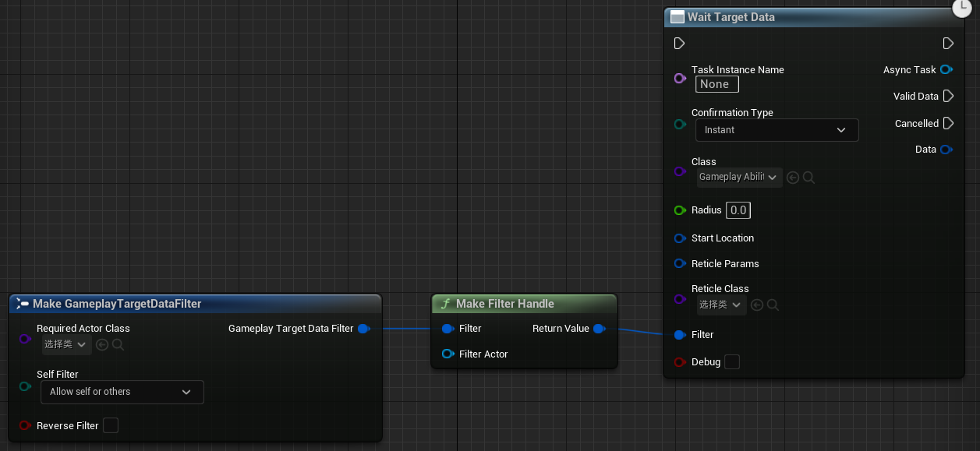Open the Self Filter Allow self or others dropdown

(122, 392)
